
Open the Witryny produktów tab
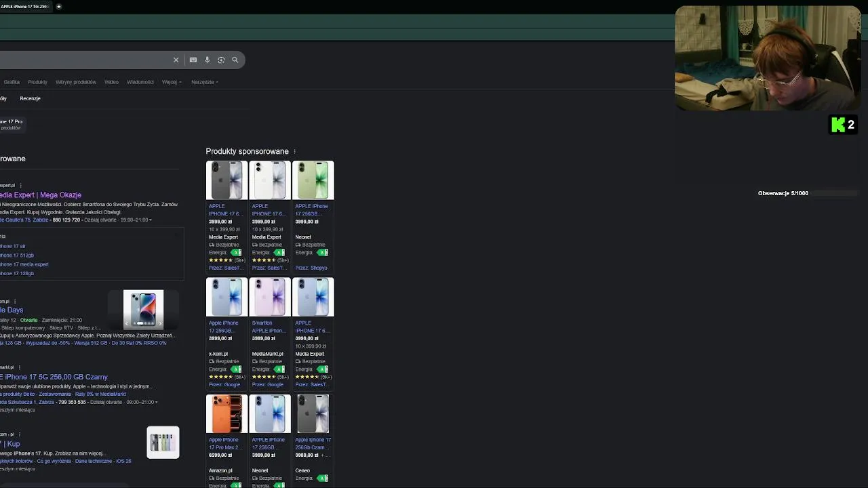[76, 82]
